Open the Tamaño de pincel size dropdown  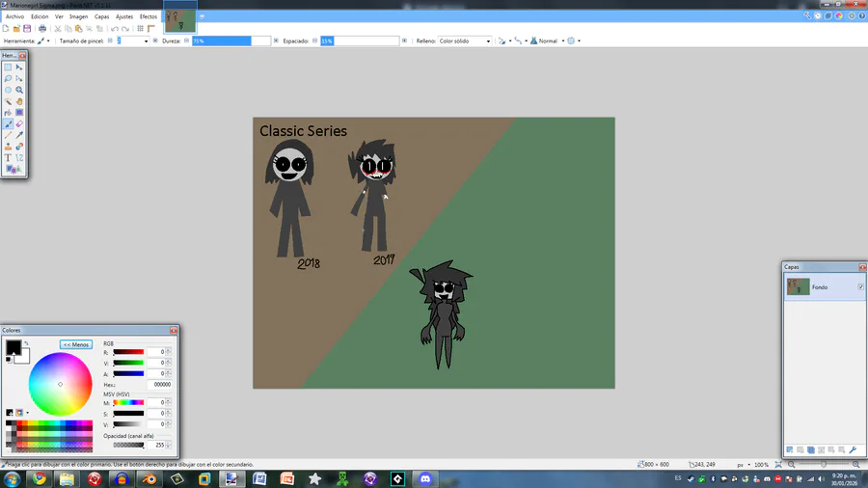point(147,41)
